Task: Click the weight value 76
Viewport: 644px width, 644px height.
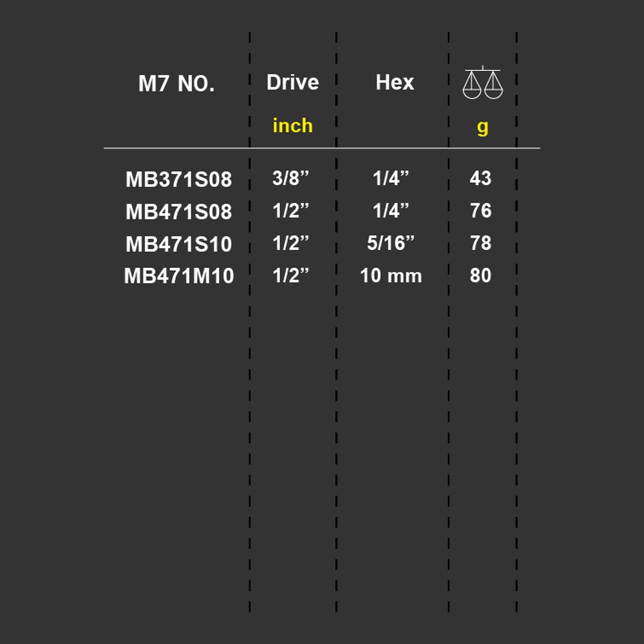Action: [480, 211]
